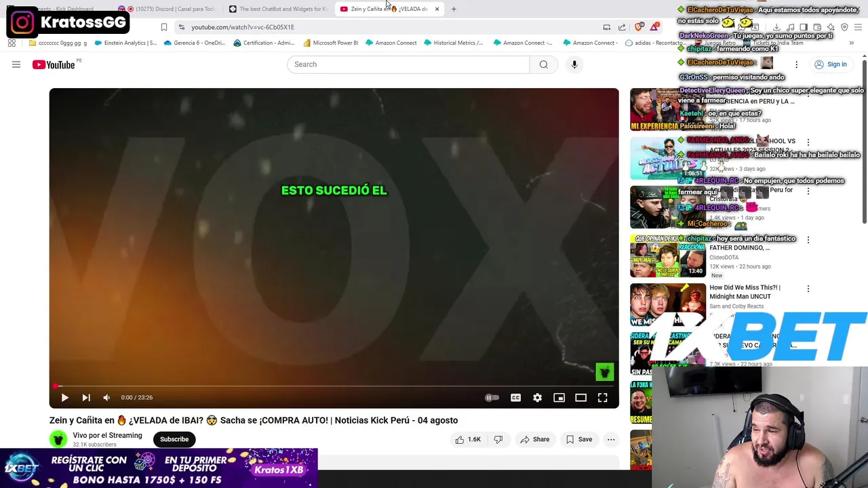Toggle the browser sidebar panel
Screen dimensions: 868x488
pos(804,27)
